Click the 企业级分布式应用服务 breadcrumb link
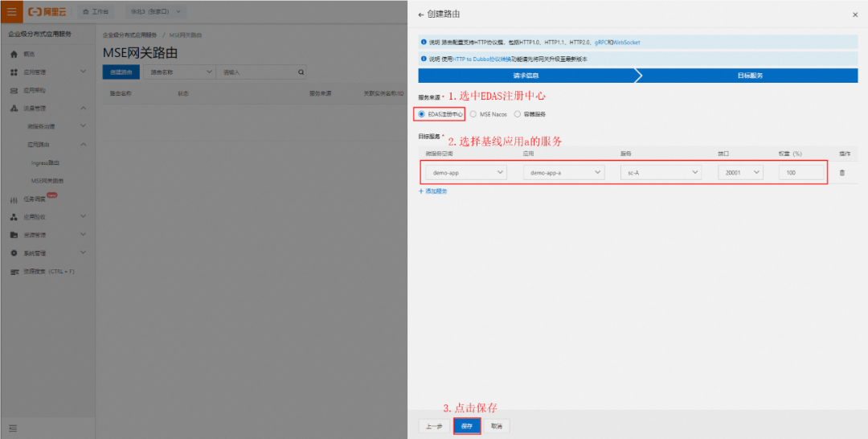Image resolution: width=868 pixels, height=439 pixels. [x=129, y=35]
